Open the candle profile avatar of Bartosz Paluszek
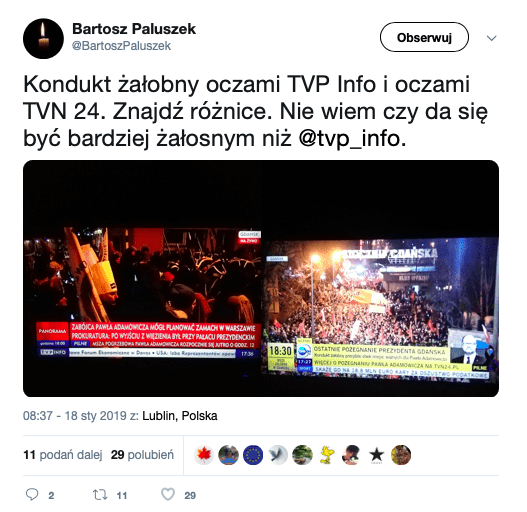 click(43, 38)
